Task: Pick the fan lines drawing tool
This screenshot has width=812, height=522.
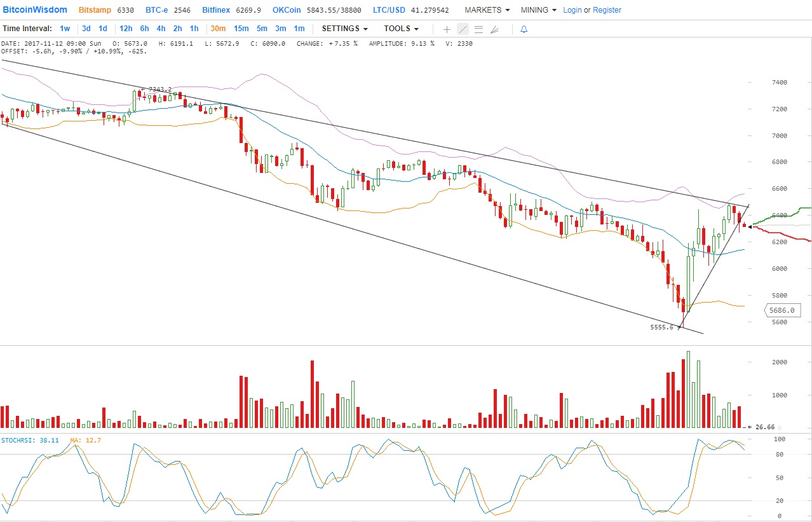Action: coord(495,29)
